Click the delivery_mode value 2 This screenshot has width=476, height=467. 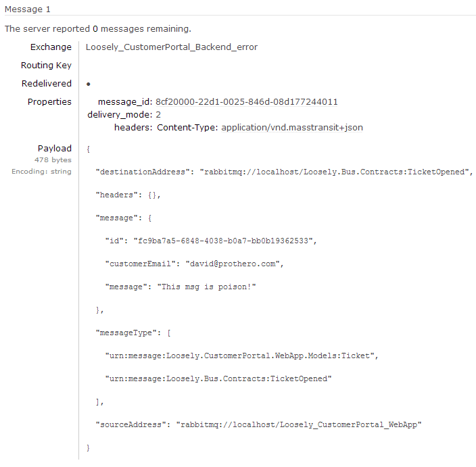coord(158,115)
